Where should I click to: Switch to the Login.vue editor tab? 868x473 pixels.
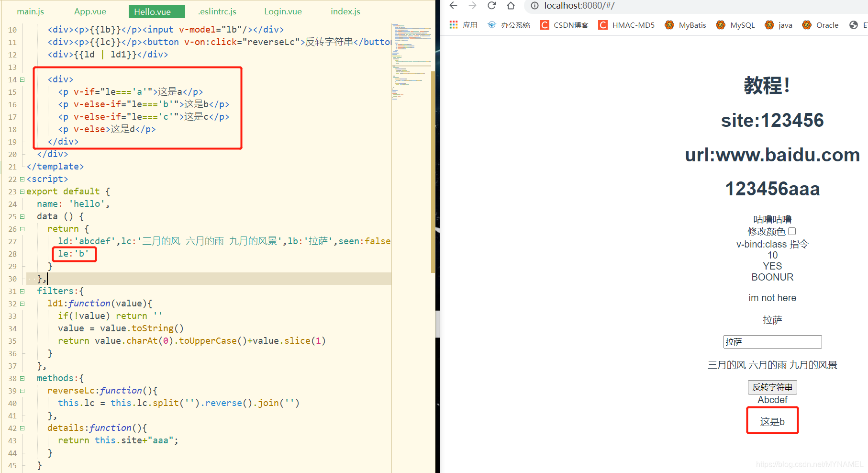coord(283,11)
